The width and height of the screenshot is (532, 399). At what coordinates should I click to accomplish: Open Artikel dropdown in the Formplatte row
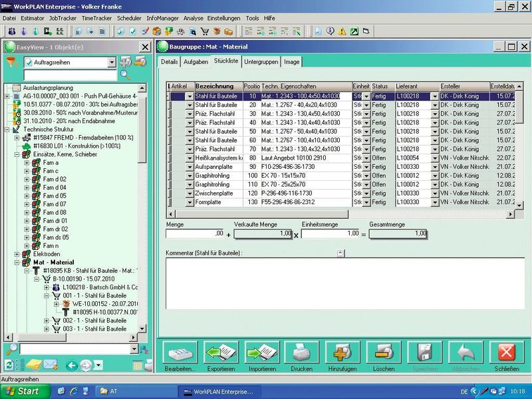pyautogui.click(x=190, y=202)
